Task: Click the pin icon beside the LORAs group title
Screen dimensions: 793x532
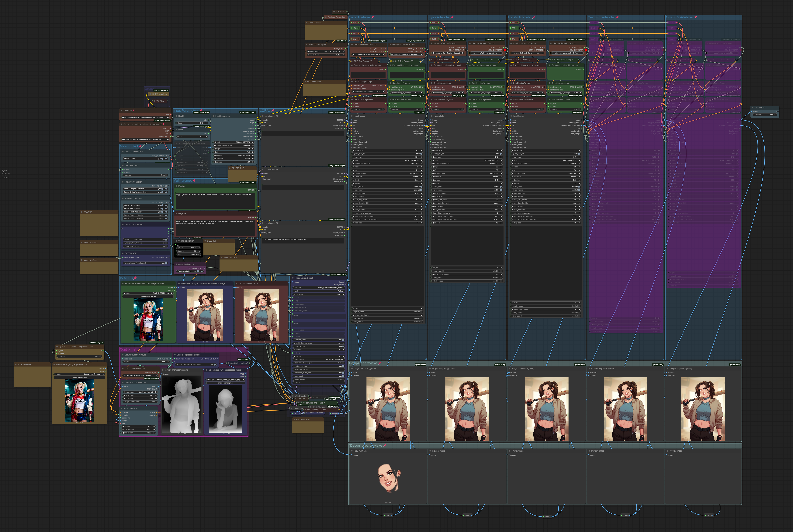Action: (273, 111)
